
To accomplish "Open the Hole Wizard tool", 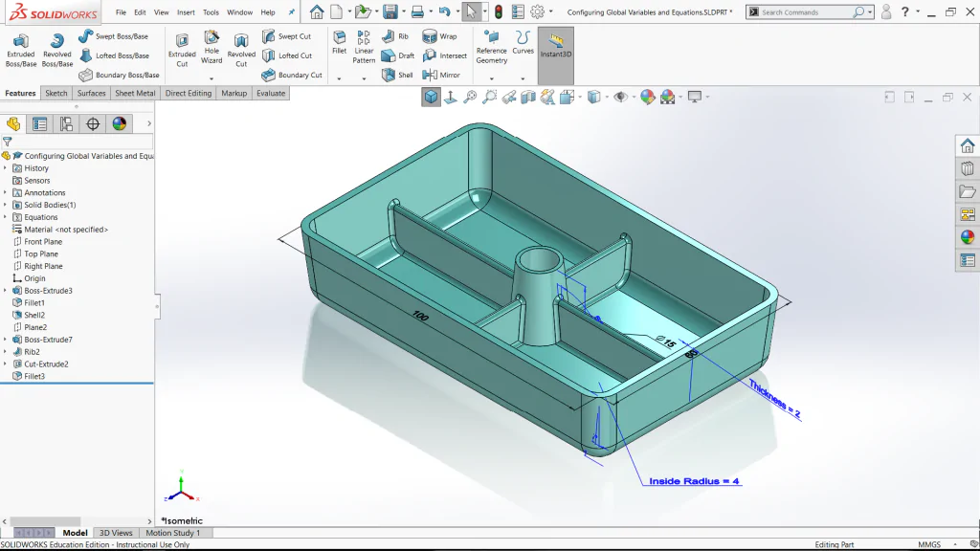I will point(212,48).
